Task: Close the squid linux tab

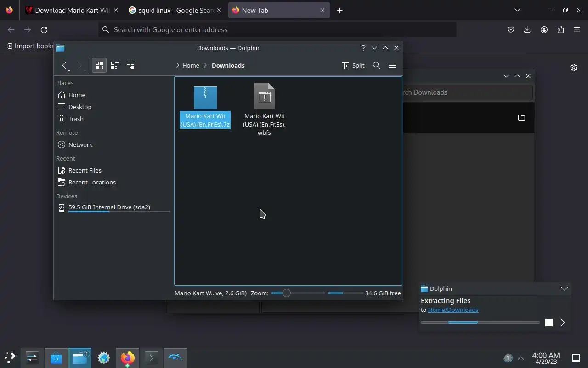Action: (x=219, y=10)
